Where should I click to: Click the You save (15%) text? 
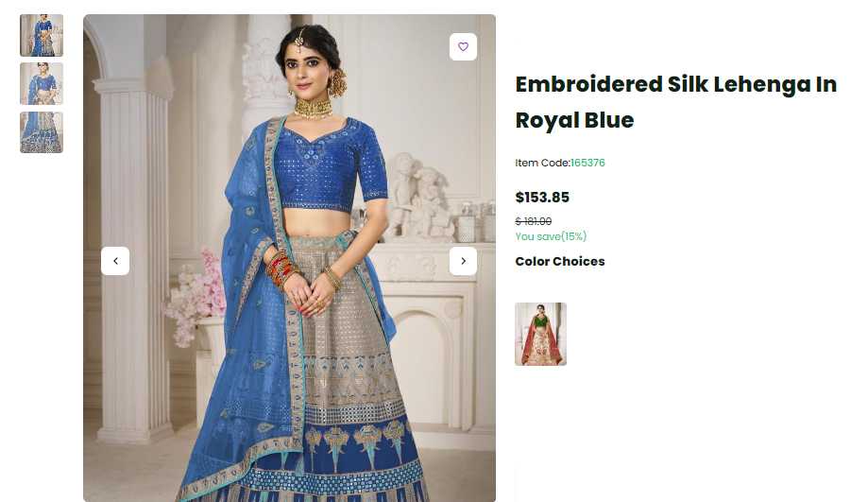(551, 236)
